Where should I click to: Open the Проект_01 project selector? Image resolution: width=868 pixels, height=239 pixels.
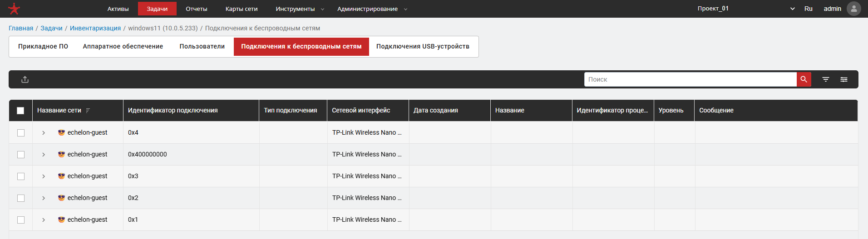[x=746, y=9]
